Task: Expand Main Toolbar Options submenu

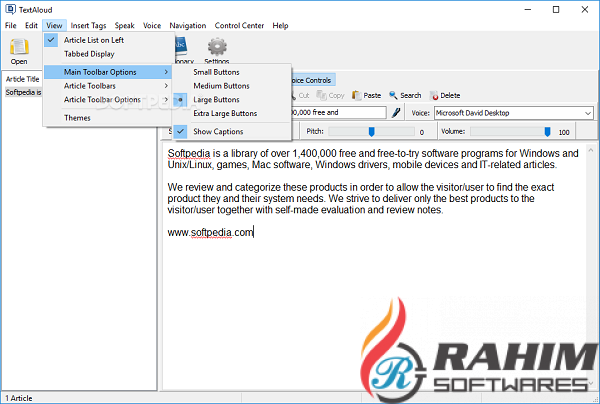Action: pyautogui.click(x=108, y=72)
